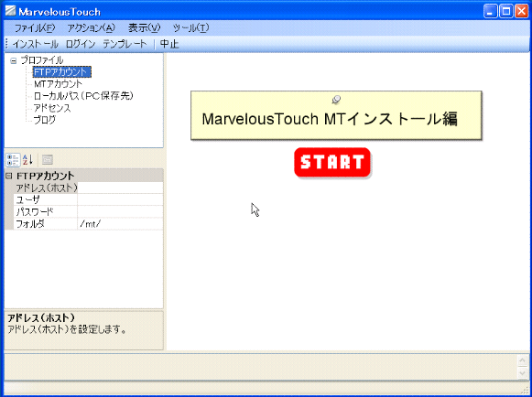Select MTアカウント in the tree
The width and height of the screenshot is (532, 397).
tap(58, 84)
